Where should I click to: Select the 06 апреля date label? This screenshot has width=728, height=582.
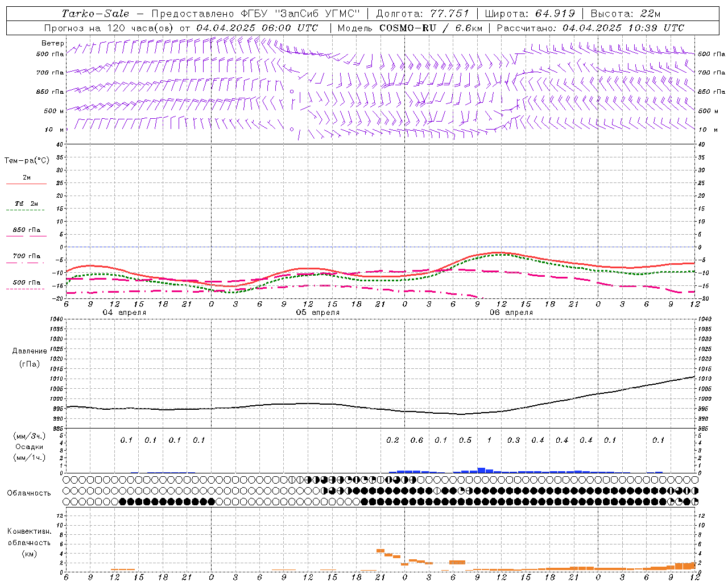(x=511, y=313)
